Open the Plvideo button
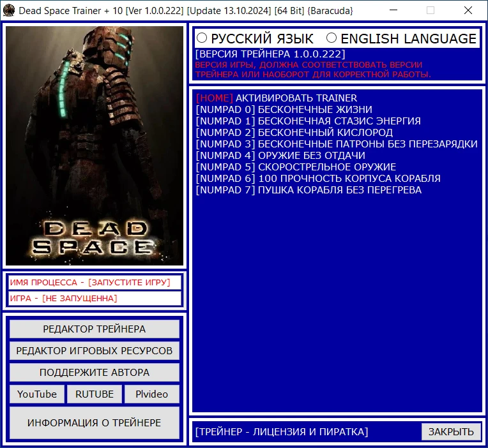Screen dimensions: 488x448 point(152,394)
